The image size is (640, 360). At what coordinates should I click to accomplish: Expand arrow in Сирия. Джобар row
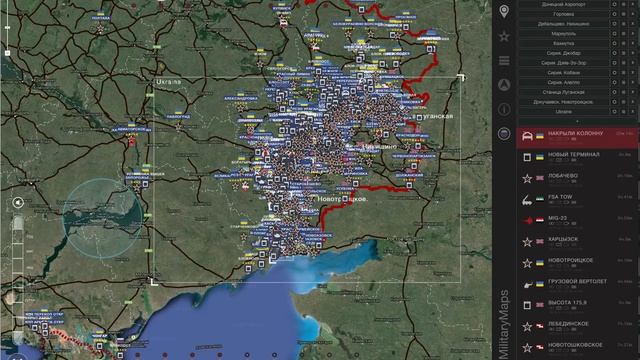coord(633,53)
